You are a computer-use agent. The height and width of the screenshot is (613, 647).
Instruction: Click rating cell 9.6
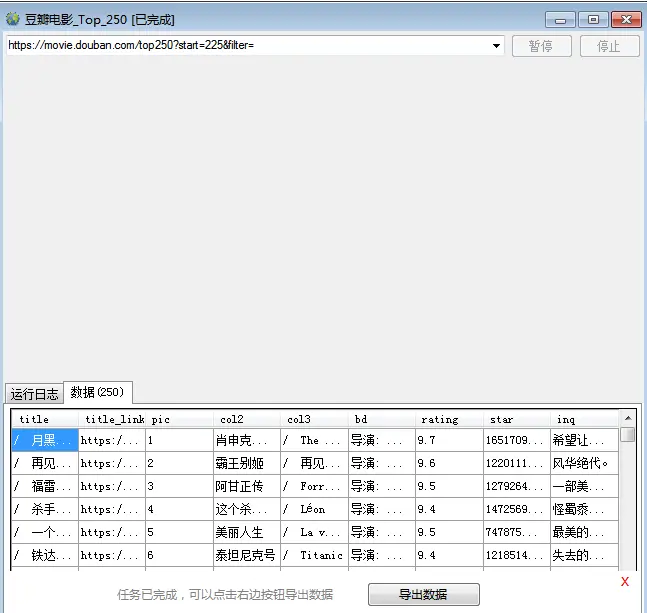point(449,463)
